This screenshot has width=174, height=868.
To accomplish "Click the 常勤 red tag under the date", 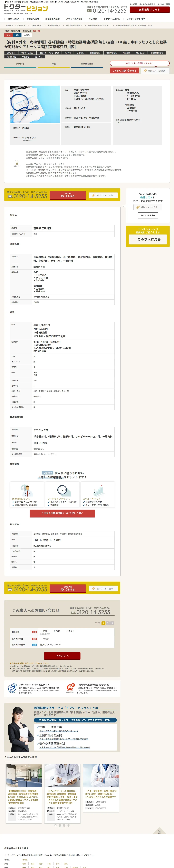I will click(x=17, y=35).
